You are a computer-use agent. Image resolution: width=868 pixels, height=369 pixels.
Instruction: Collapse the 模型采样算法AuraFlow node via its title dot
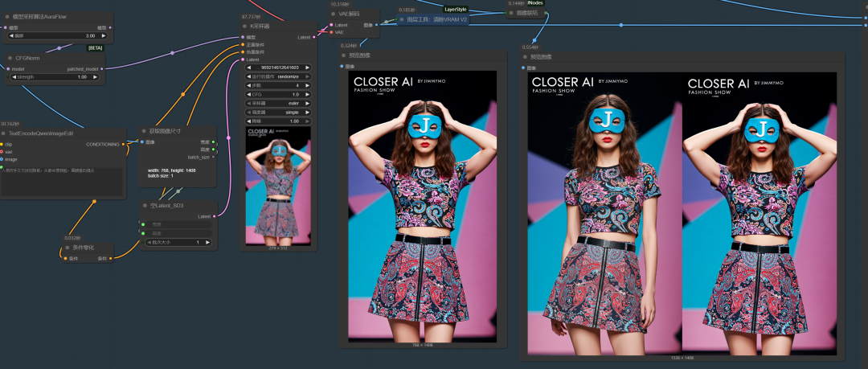tap(8, 17)
